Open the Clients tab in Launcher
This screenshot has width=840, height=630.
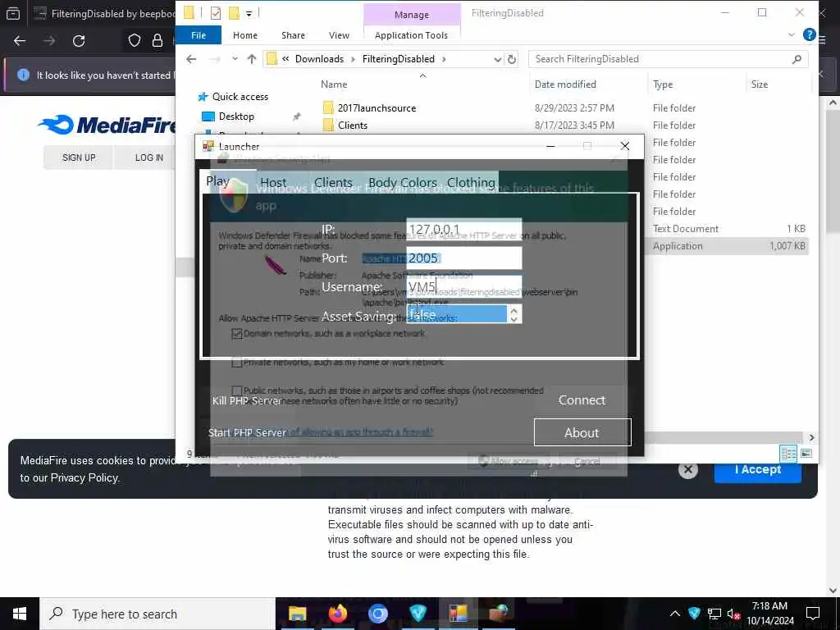[333, 182]
